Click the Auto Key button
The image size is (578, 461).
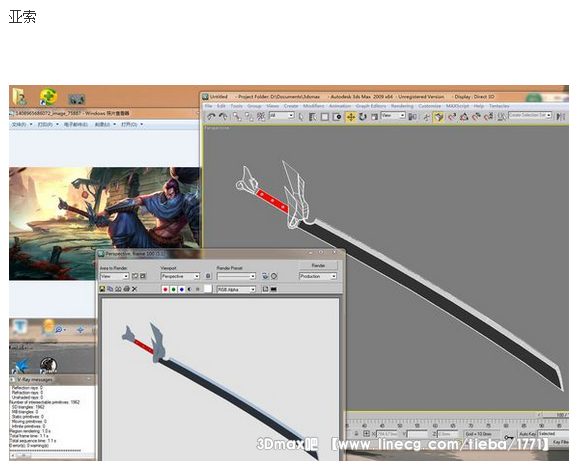(x=527, y=434)
